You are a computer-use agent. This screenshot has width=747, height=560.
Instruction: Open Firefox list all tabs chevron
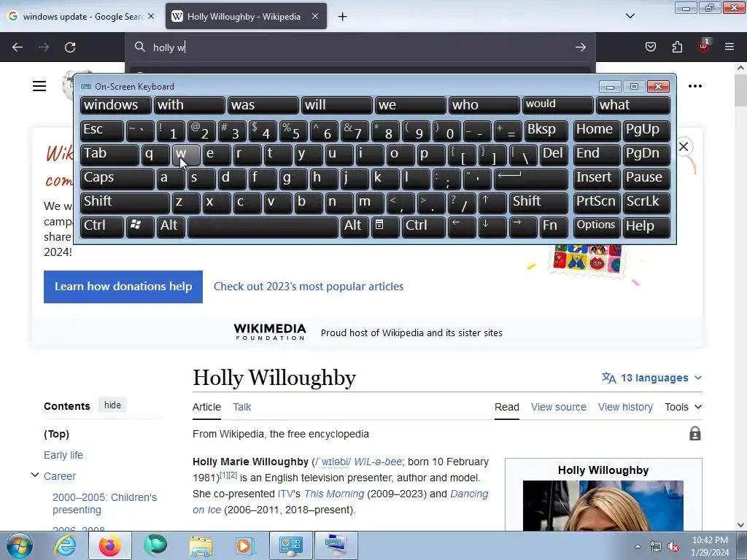click(630, 16)
